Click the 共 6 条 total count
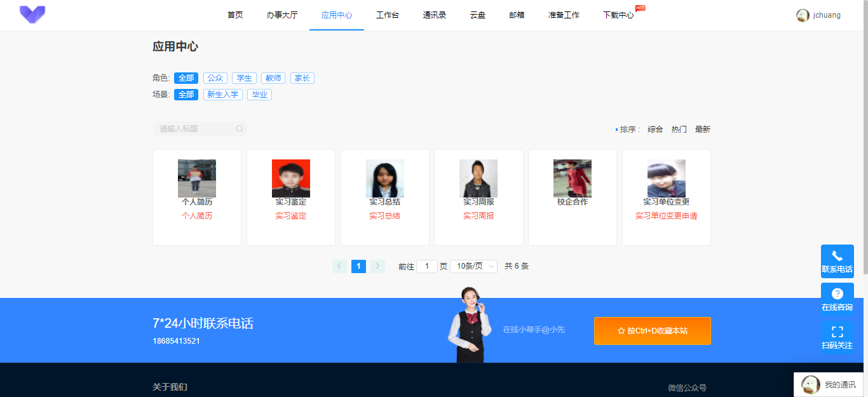Image resolution: width=868 pixels, height=397 pixels. point(517,267)
